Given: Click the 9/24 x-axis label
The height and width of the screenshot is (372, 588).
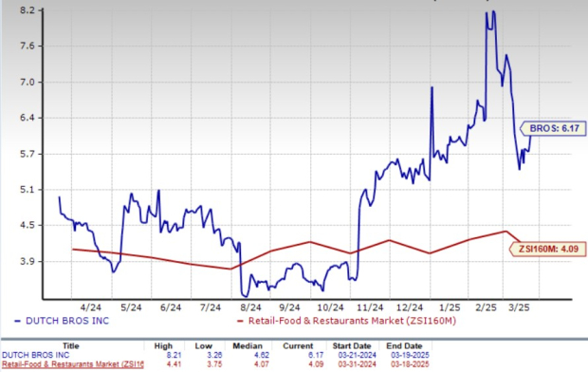Looking at the screenshot, I should click(x=290, y=307).
